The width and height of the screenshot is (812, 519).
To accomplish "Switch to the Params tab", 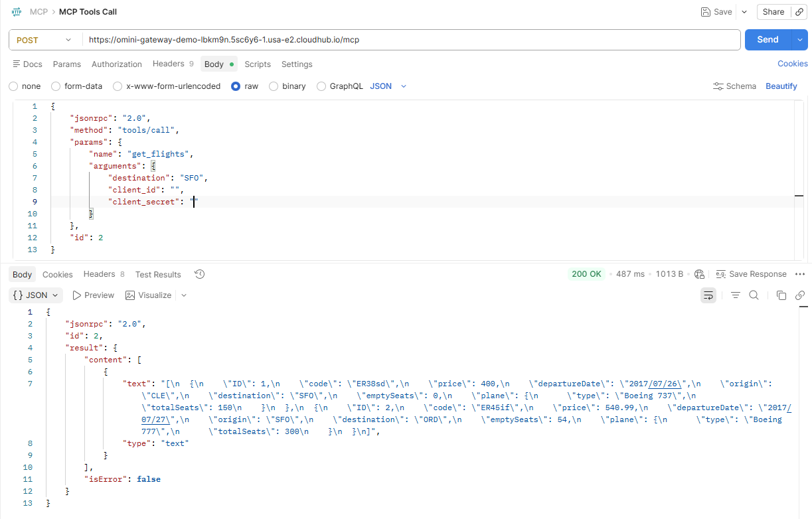I will point(67,64).
